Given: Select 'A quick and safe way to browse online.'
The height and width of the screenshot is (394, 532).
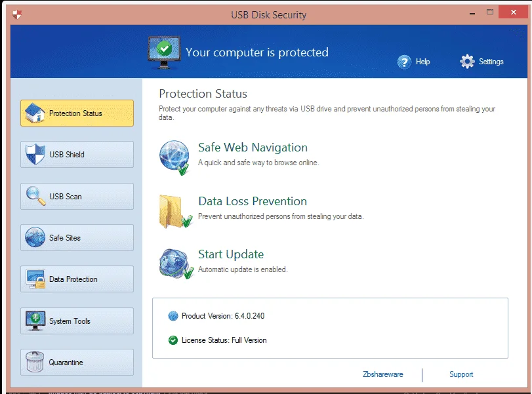Looking at the screenshot, I should tap(258, 163).
